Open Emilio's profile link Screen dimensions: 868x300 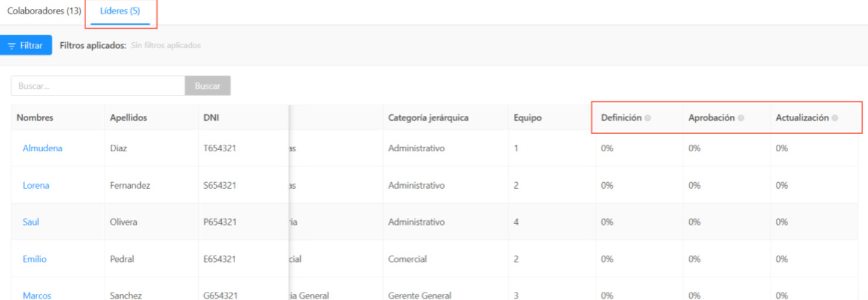tap(35, 259)
